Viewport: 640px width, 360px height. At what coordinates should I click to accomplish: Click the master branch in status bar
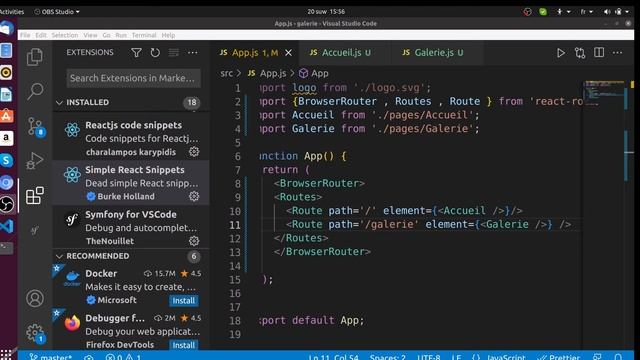tap(51, 357)
